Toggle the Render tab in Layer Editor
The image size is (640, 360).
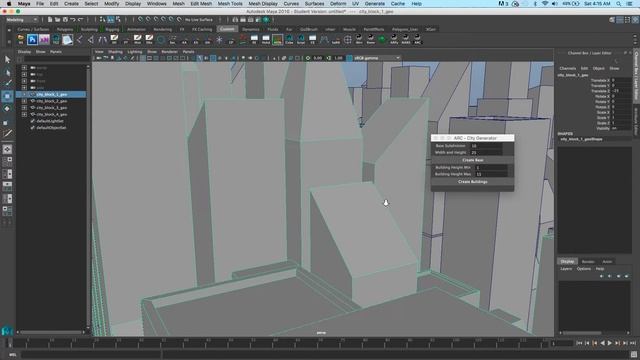coord(588,262)
